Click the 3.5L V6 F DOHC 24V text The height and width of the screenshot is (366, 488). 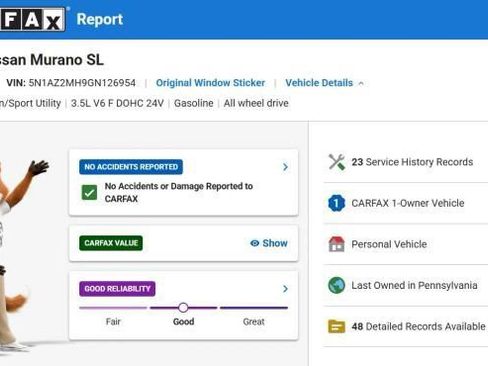point(117,103)
